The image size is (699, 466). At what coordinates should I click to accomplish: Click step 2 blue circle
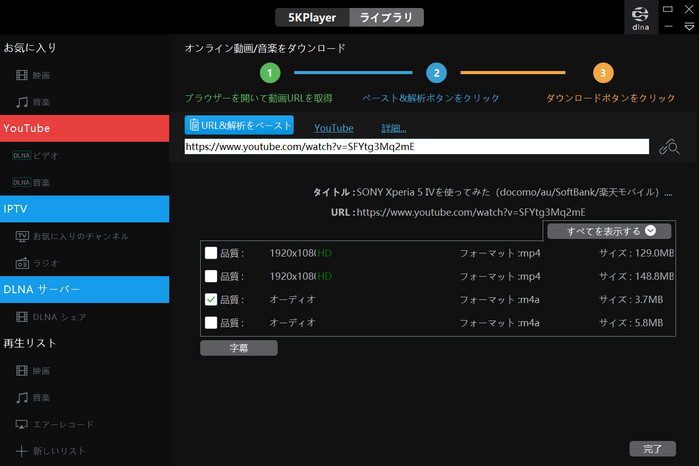tap(436, 73)
